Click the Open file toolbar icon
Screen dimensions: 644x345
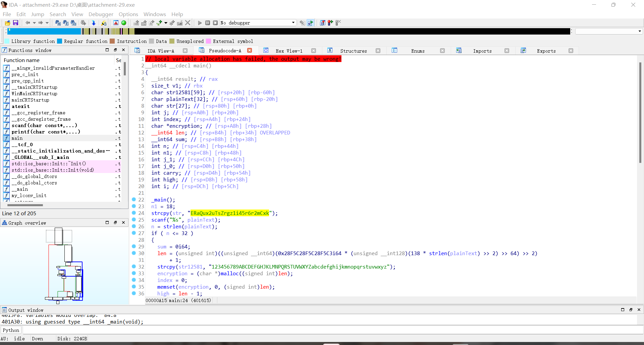[x=7, y=23]
